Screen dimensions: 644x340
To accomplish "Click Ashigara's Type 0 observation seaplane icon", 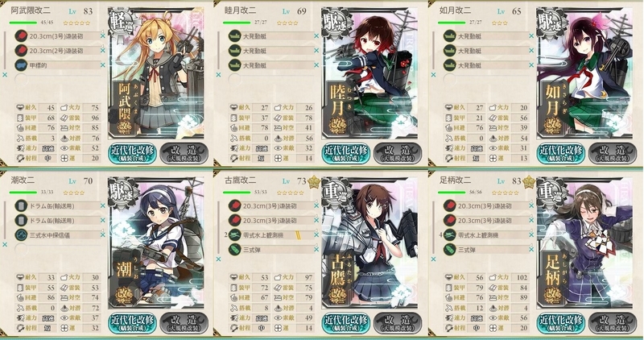I will click(450, 234).
